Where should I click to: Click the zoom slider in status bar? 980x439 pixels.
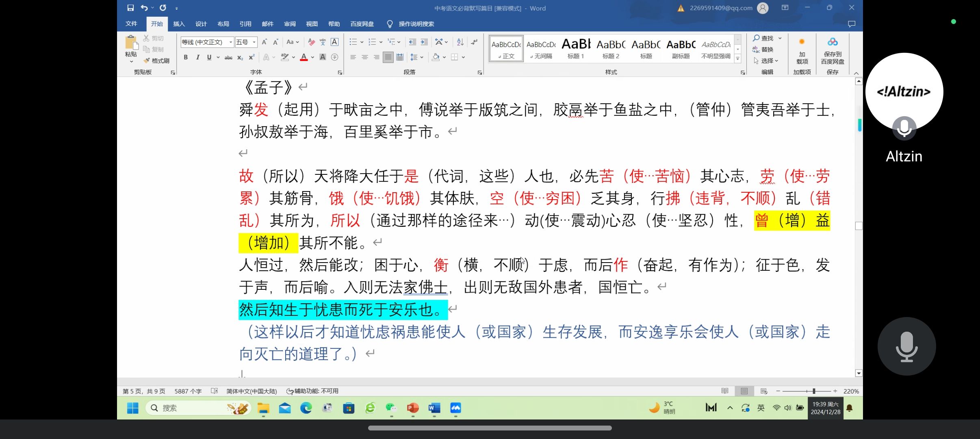click(x=814, y=391)
